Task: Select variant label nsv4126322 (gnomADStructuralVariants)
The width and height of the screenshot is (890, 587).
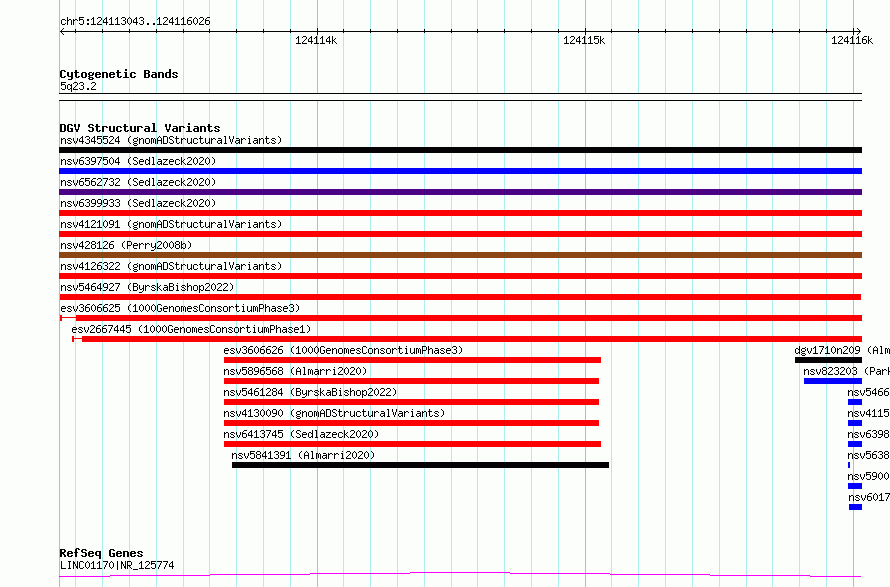Action: [171, 266]
